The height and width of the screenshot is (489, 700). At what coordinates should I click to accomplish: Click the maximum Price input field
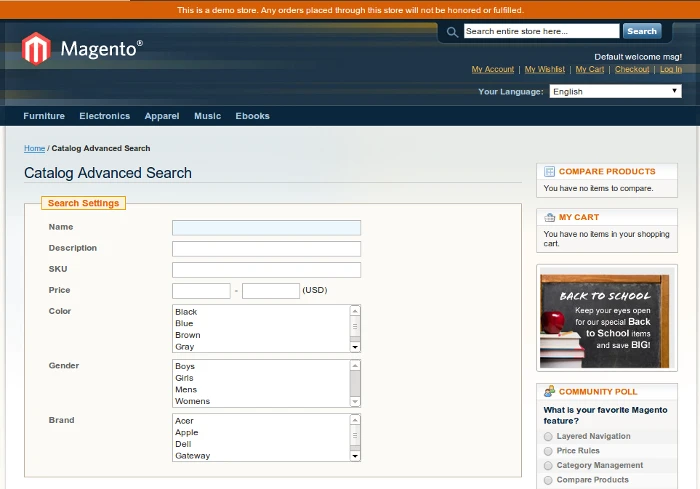point(271,291)
